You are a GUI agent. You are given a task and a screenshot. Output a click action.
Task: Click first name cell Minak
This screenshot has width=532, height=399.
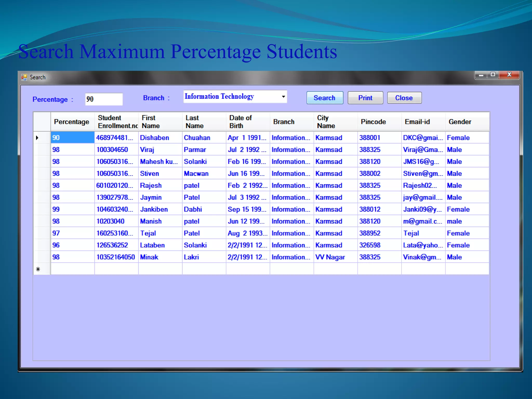(160, 257)
